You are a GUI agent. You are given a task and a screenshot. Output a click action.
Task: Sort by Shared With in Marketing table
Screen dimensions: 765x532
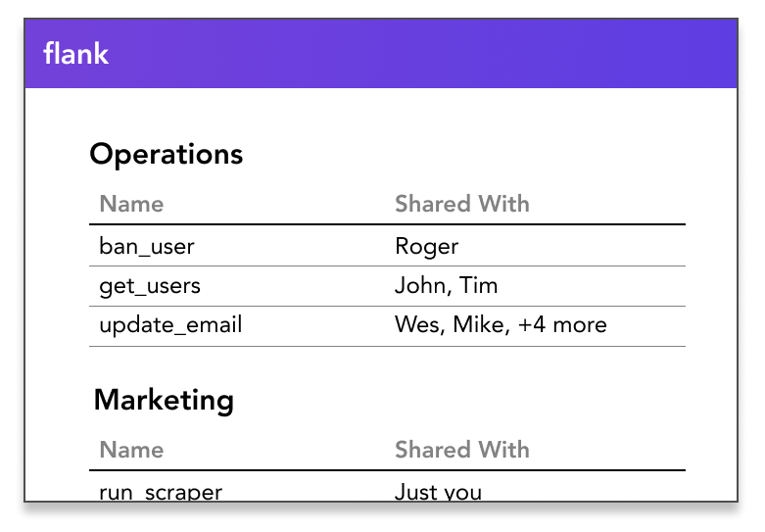461,451
